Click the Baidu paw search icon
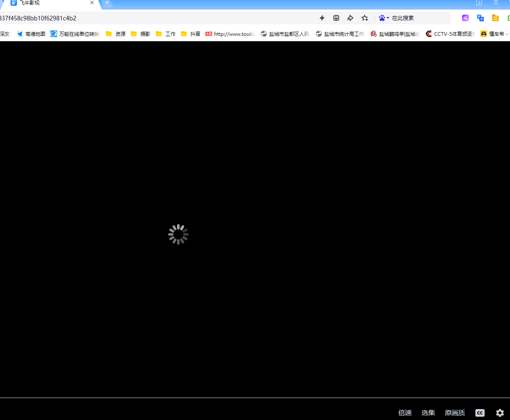The image size is (510, 420). [381, 17]
